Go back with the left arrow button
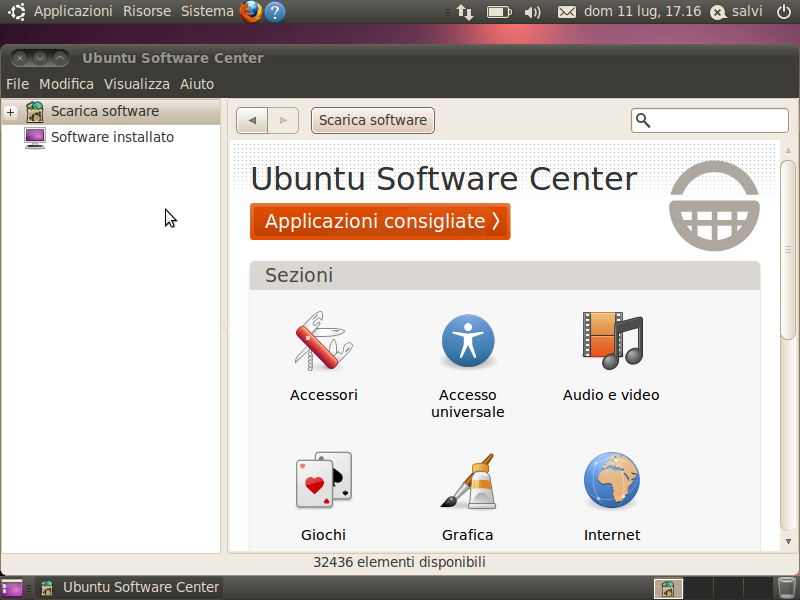Image resolution: width=800 pixels, height=600 pixels. pos(252,120)
